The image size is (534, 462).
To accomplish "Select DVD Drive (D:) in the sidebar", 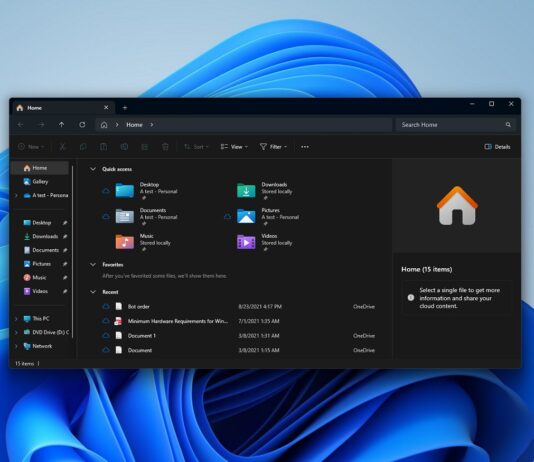I will tap(46, 332).
